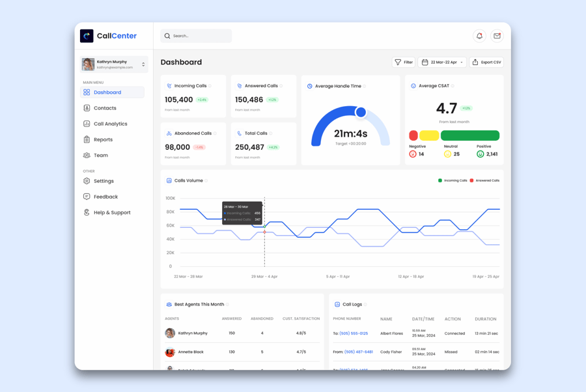The width and height of the screenshot is (586, 392).
Task: Click the Search input field
Action: tap(199, 36)
